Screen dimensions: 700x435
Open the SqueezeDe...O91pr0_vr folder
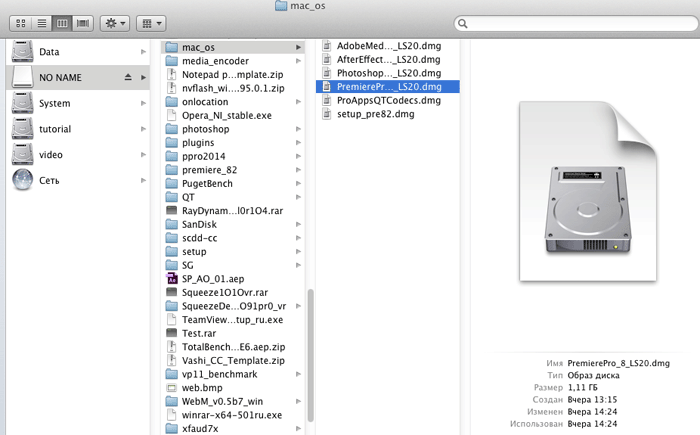point(233,306)
